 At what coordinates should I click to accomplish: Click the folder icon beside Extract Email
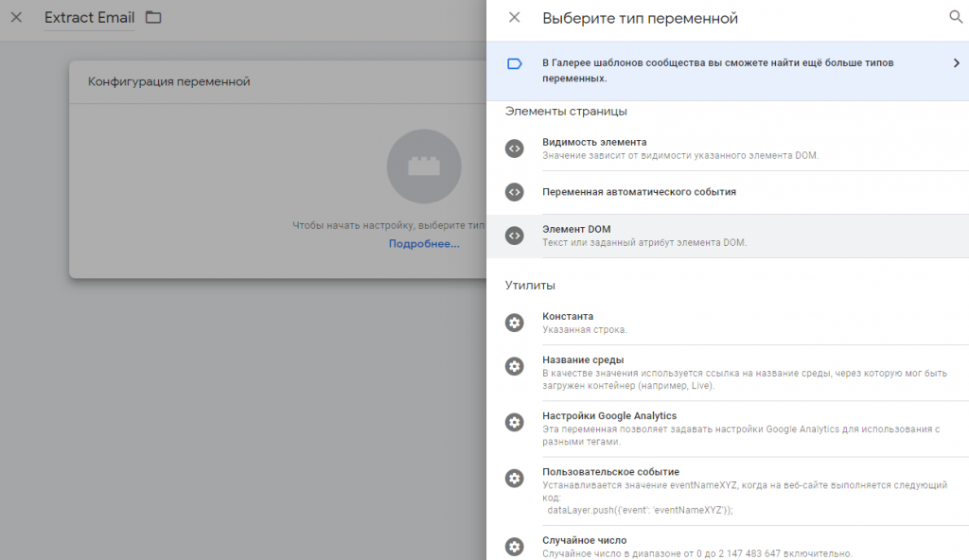pyautogui.click(x=153, y=18)
